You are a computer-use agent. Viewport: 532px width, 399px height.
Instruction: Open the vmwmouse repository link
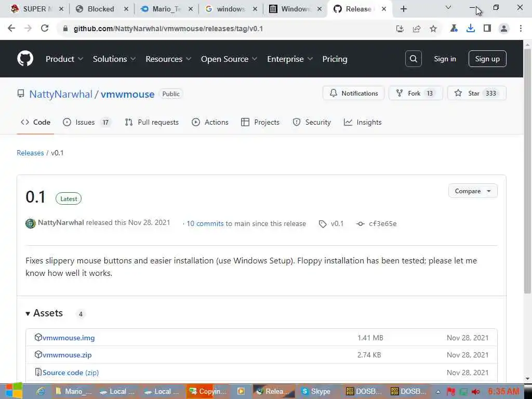128,94
